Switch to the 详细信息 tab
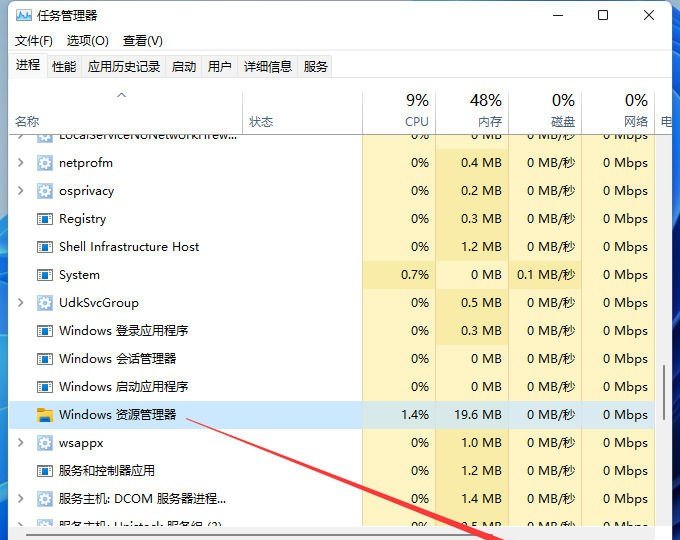 click(x=268, y=66)
